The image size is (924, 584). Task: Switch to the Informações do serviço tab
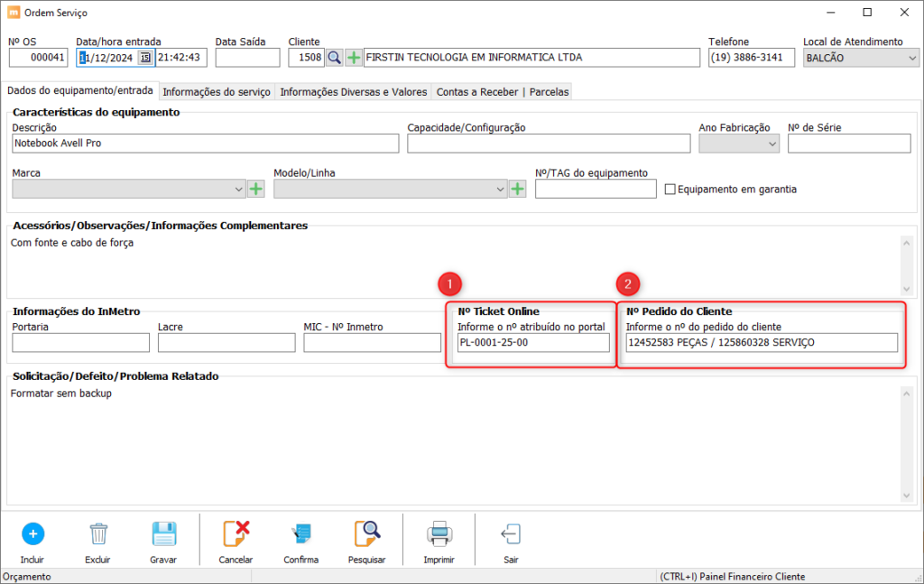pyautogui.click(x=217, y=92)
